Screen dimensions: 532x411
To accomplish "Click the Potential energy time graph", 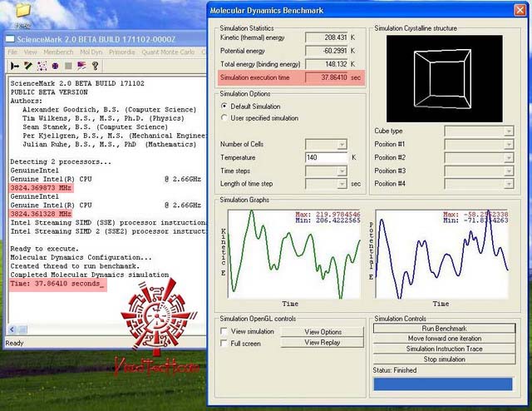I will tap(441, 255).
